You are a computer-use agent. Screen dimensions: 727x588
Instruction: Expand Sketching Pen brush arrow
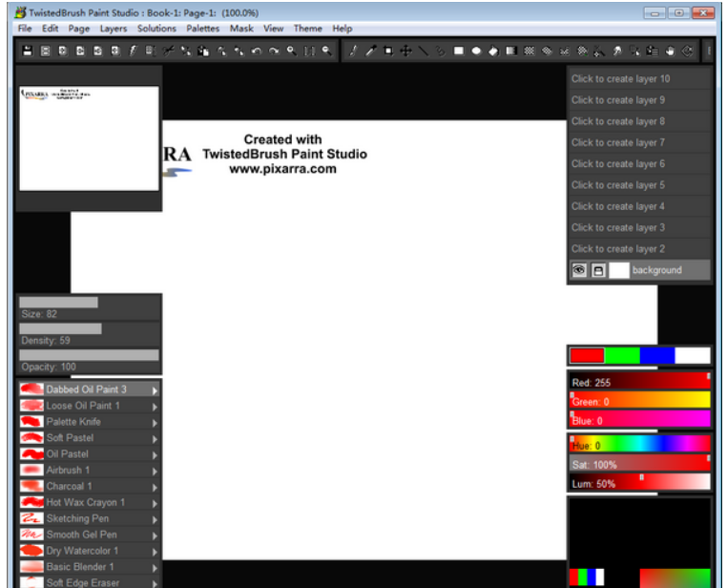point(155,519)
